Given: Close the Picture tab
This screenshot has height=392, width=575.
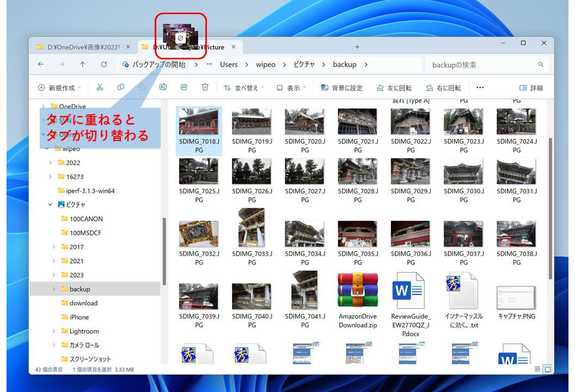Looking at the screenshot, I should tap(234, 47).
